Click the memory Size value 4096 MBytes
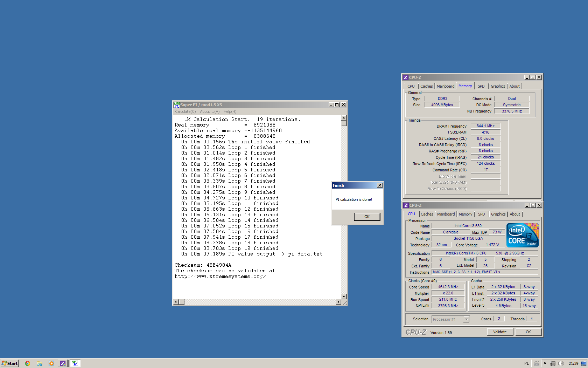 (x=442, y=105)
